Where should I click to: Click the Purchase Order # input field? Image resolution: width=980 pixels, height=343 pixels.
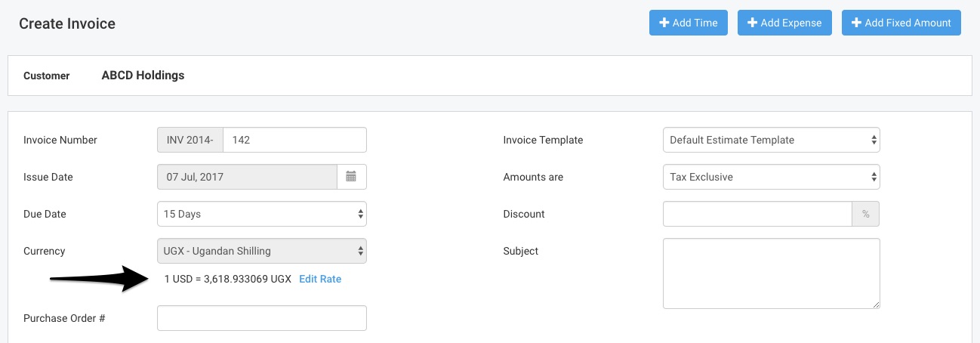[x=262, y=318]
